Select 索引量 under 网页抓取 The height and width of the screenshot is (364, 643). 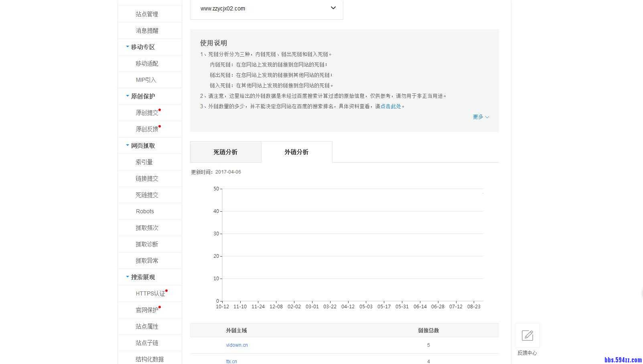click(144, 162)
